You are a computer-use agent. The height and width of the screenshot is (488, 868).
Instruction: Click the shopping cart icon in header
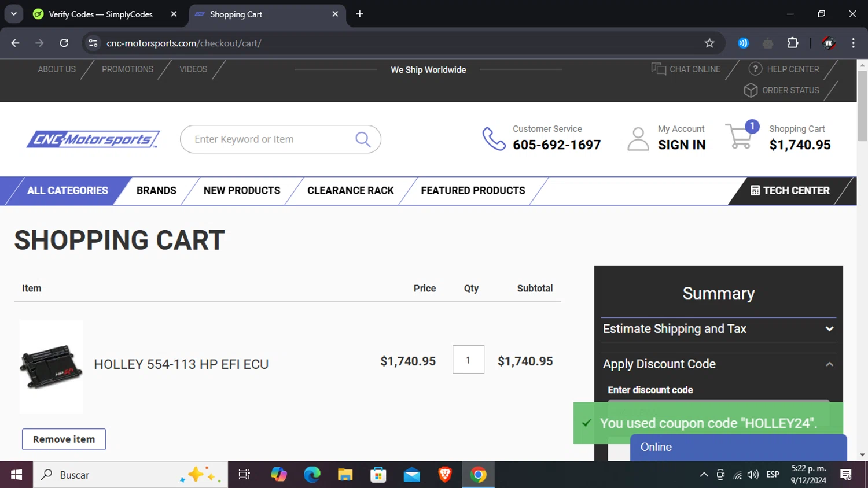tap(740, 137)
